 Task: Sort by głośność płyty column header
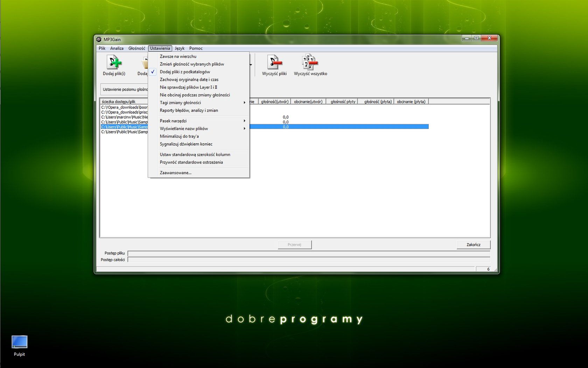[x=343, y=102]
